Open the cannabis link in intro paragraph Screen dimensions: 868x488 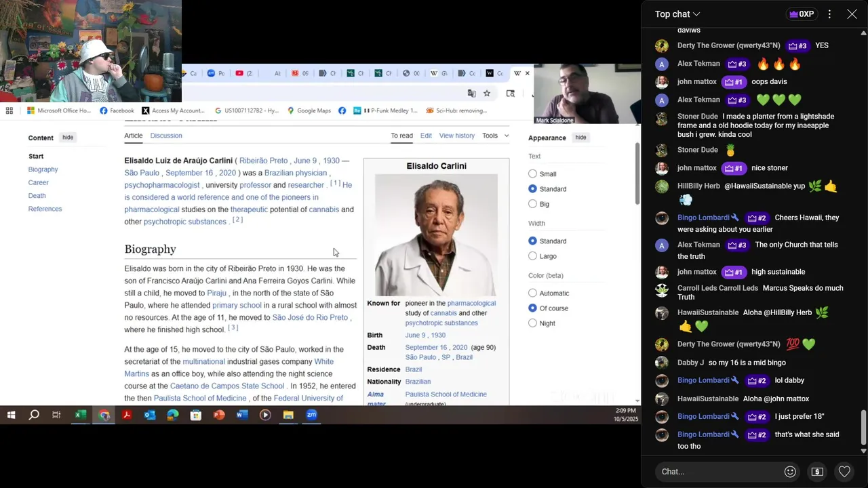[323, 209]
